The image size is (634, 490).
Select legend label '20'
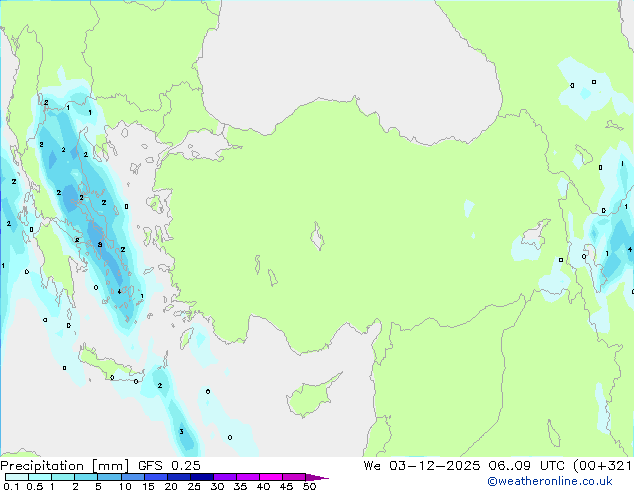(171, 486)
